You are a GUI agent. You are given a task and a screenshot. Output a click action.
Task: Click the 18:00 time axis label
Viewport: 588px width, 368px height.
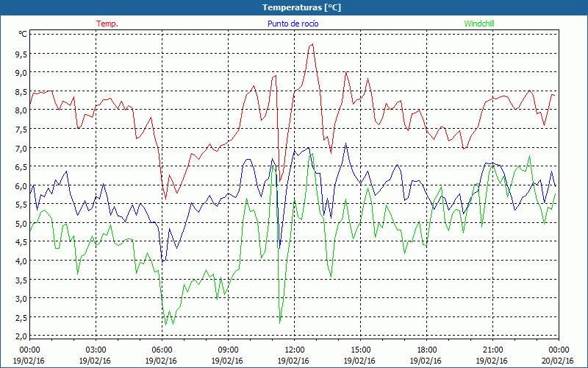tap(427, 350)
